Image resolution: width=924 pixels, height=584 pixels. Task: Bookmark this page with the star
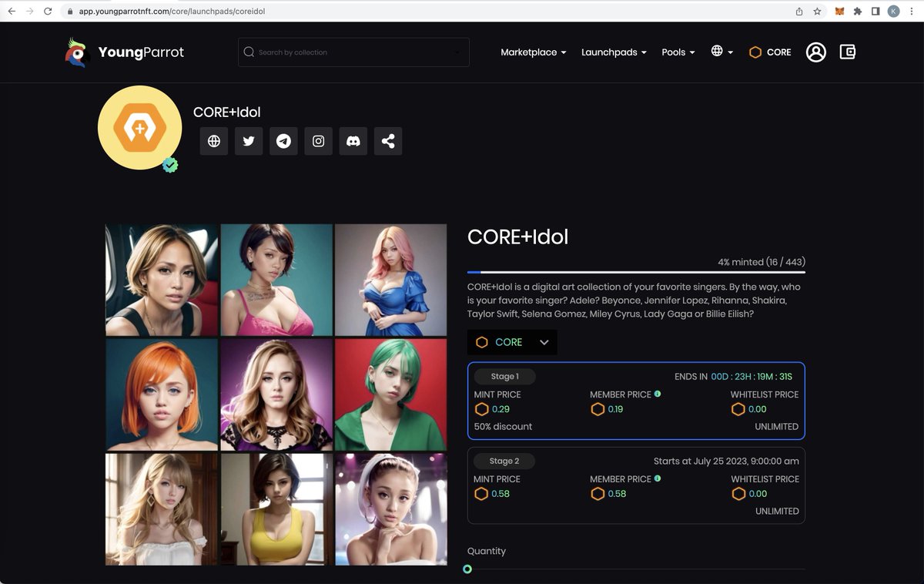point(817,12)
